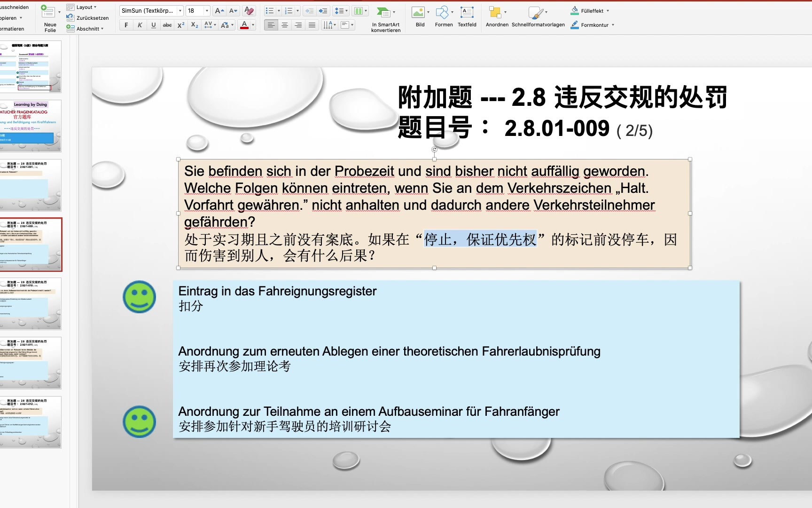Image resolution: width=812 pixels, height=508 pixels.
Task: Open the font size 18 combo box
Action: (x=198, y=10)
